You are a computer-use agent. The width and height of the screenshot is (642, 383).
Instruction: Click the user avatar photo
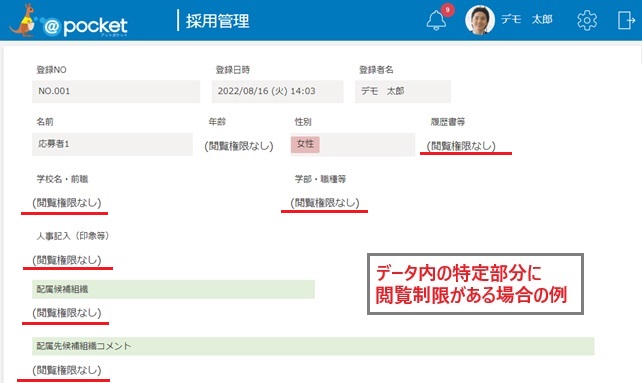pyautogui.click(x=479, y=20)
